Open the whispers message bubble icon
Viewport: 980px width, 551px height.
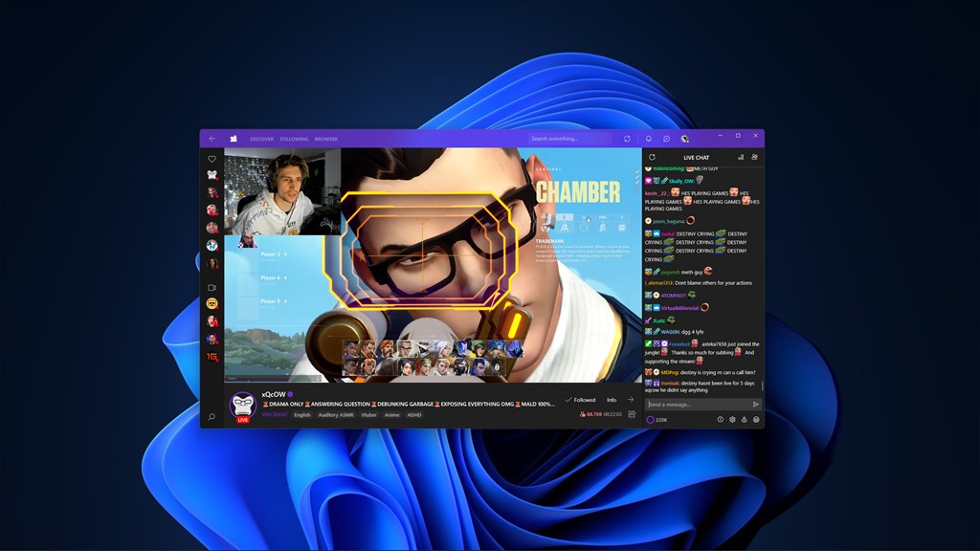click(x=666, y=139)
